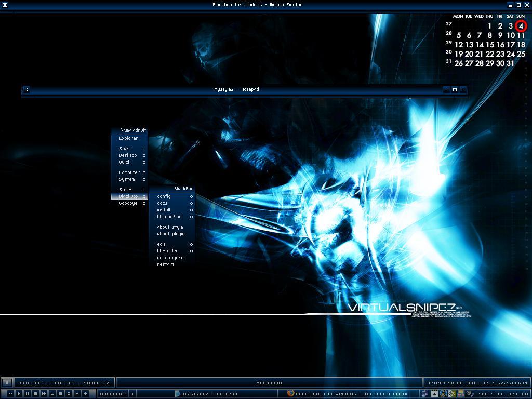Click the \\maladr0it menu title
Screen dimensions: 532x399
129,130
